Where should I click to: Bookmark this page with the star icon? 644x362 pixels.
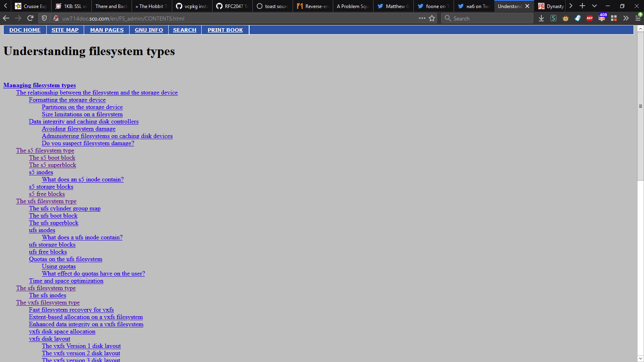432,18
